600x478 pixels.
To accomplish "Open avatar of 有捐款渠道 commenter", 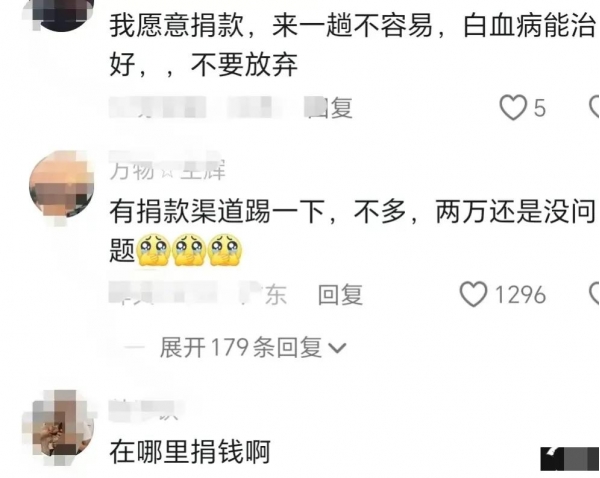I will [61, 184].
